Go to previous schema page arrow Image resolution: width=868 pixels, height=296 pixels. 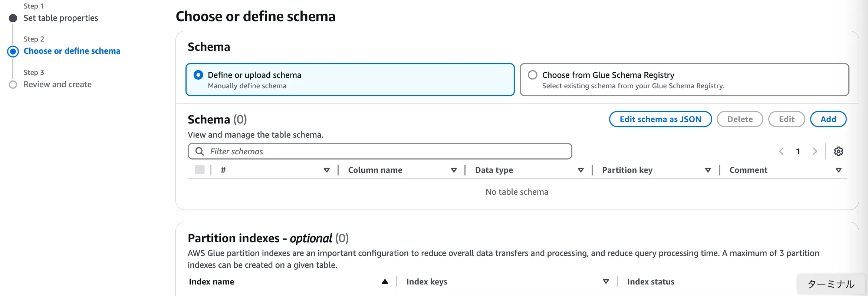782,151
